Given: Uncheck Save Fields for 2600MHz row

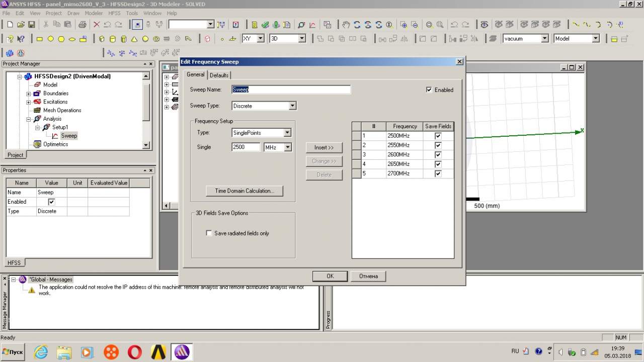Looking at the screenshot, I should (438, 155).
